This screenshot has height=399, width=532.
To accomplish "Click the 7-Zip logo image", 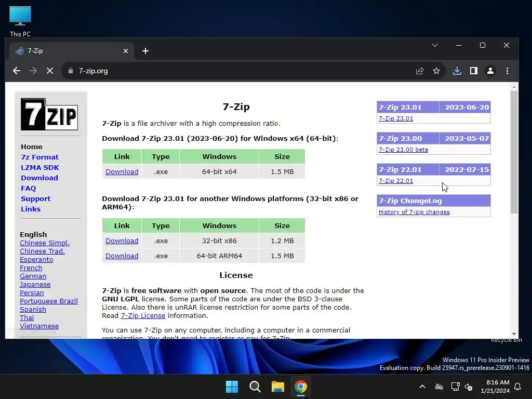I will point(49,114).
